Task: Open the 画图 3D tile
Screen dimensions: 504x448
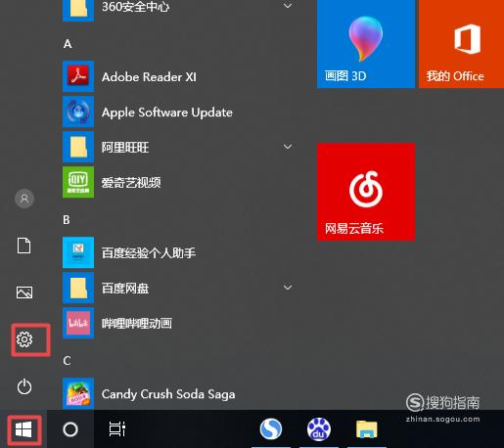Action: point(366,44)
